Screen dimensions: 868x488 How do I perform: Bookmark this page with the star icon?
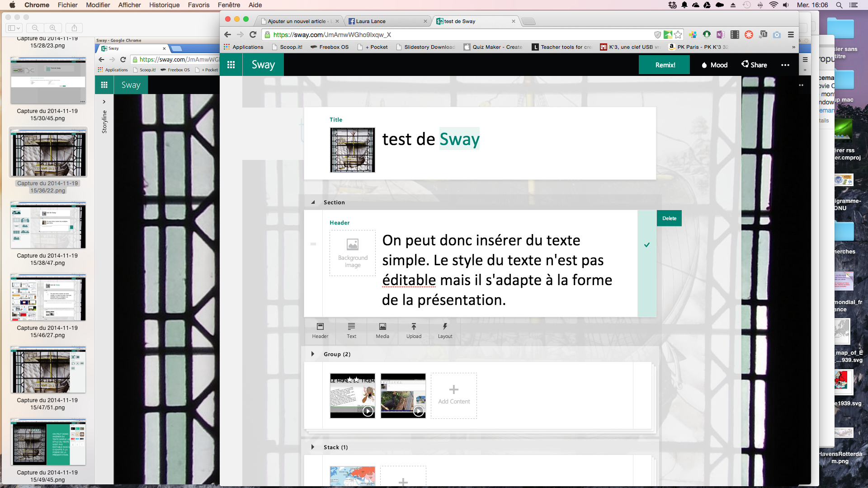(x=678, y=35)
